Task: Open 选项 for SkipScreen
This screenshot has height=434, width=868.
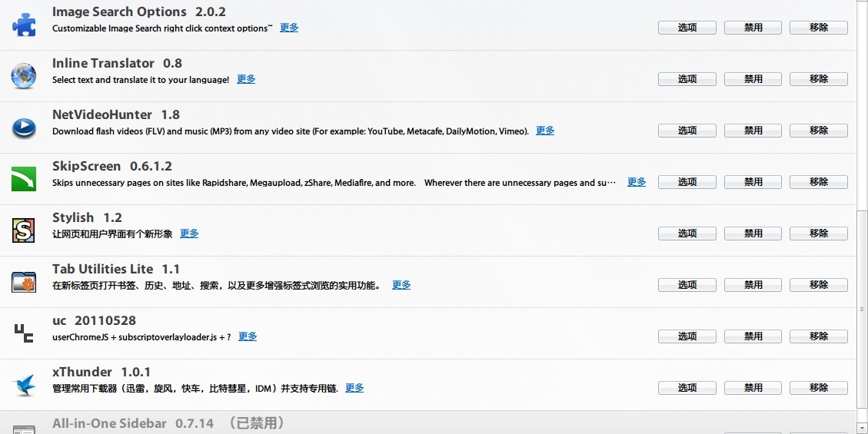Action: tap(687, 182)
